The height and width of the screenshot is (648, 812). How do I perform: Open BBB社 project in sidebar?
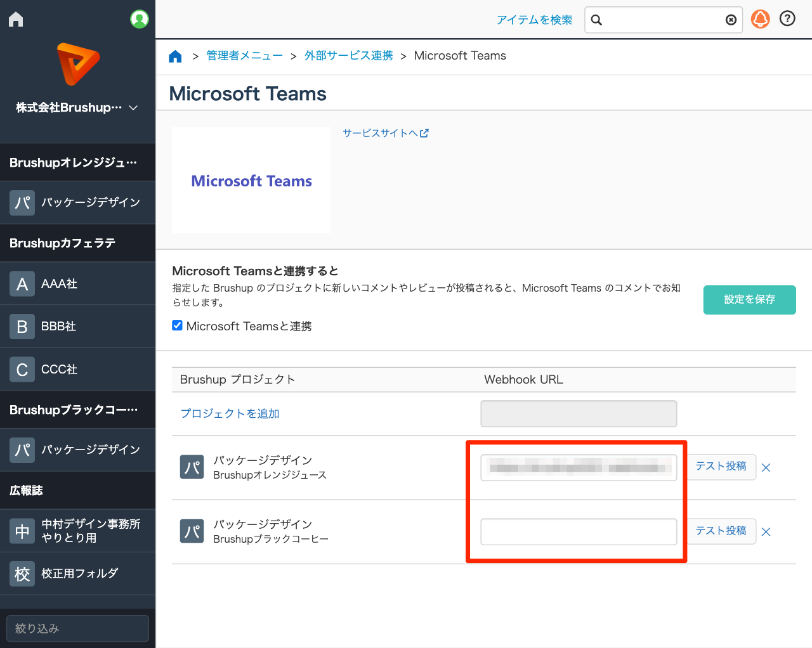pos(58,326)
